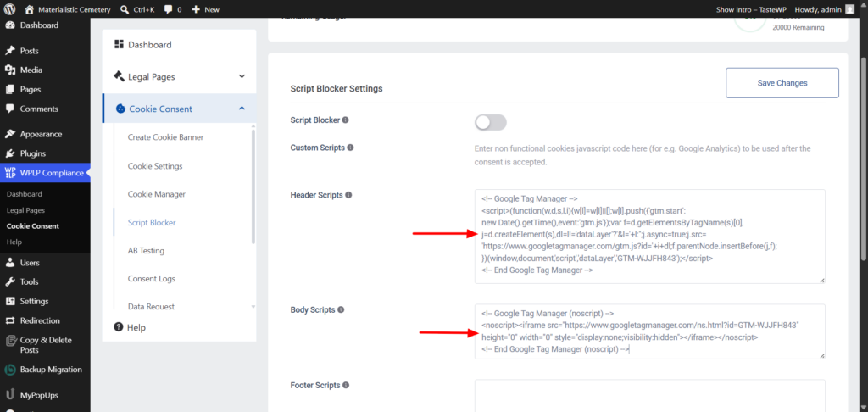This screenshot has height=412, width=868.
Task: Click the Users icon in sidebar
Action: point(9,263)
